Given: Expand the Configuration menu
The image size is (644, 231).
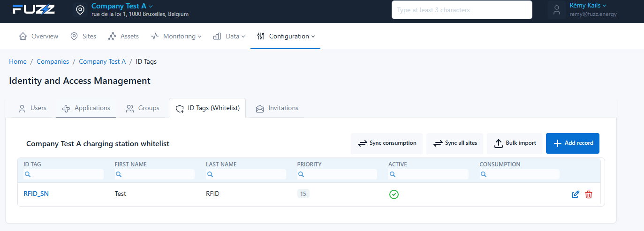Looking at the screenshot, I should (286, 36).
